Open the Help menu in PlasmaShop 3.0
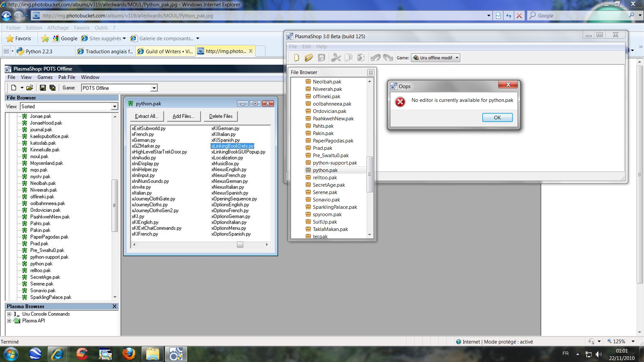 pos(321,47)
